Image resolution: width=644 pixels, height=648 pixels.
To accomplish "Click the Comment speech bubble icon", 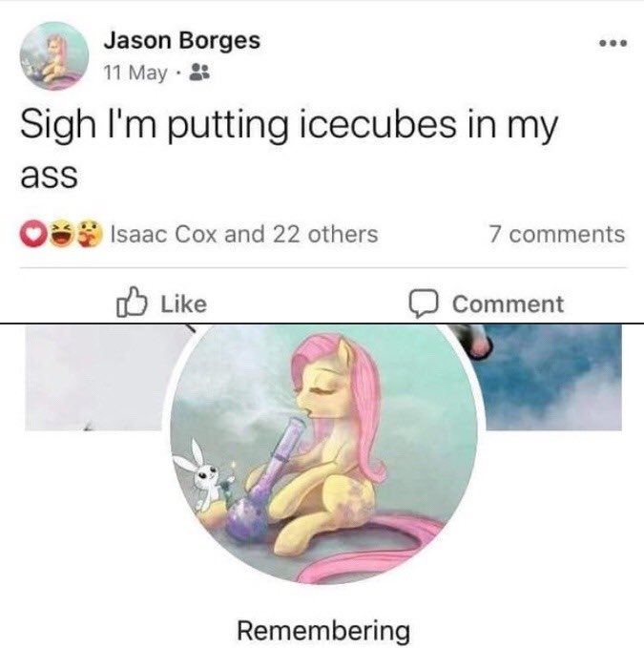I will tap(423, 303).
